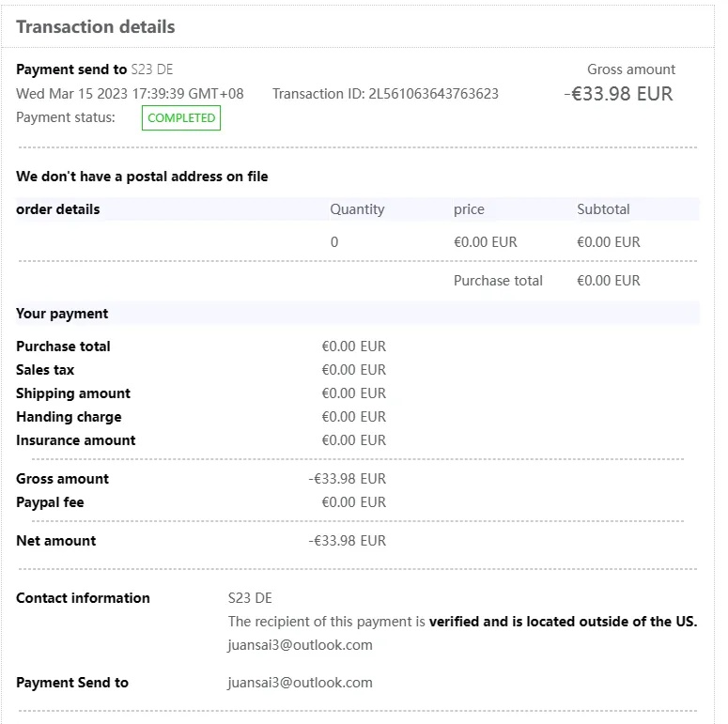The width and height of the screenshot is (728, 724).
Task: Click the Your payment section header
Action: pos(62,314)
